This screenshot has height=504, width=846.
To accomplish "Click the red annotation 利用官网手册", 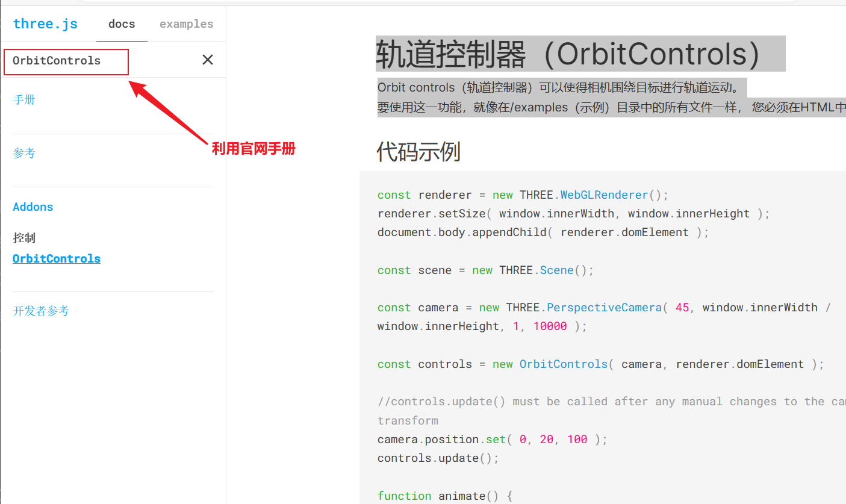I will coord(253,148).
